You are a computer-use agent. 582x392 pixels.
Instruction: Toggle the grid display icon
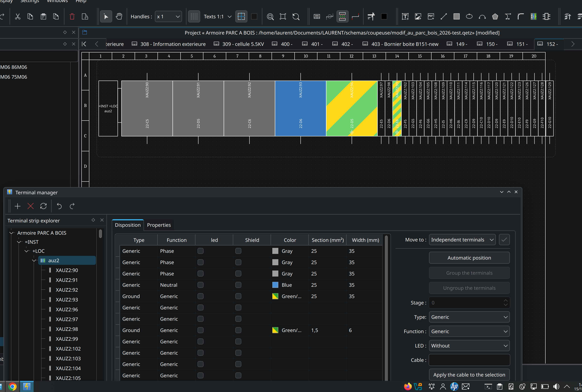(x=194, y=16)
